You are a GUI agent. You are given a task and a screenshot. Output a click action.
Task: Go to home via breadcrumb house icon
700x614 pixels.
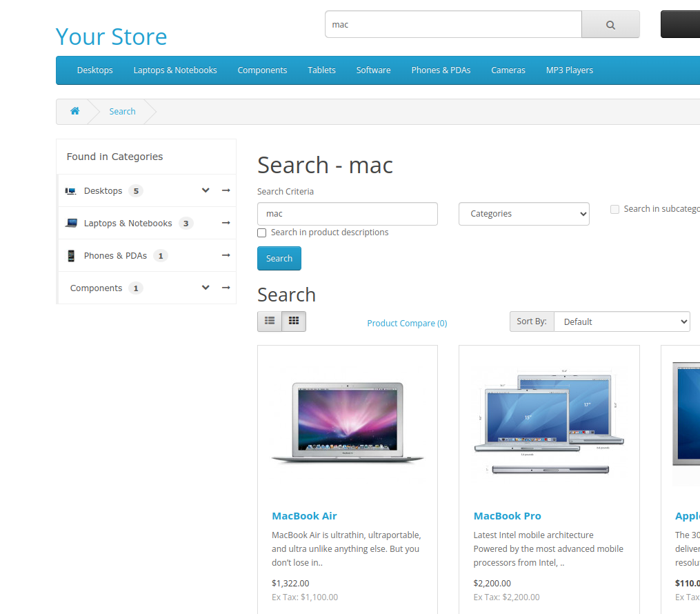point(75,111)
